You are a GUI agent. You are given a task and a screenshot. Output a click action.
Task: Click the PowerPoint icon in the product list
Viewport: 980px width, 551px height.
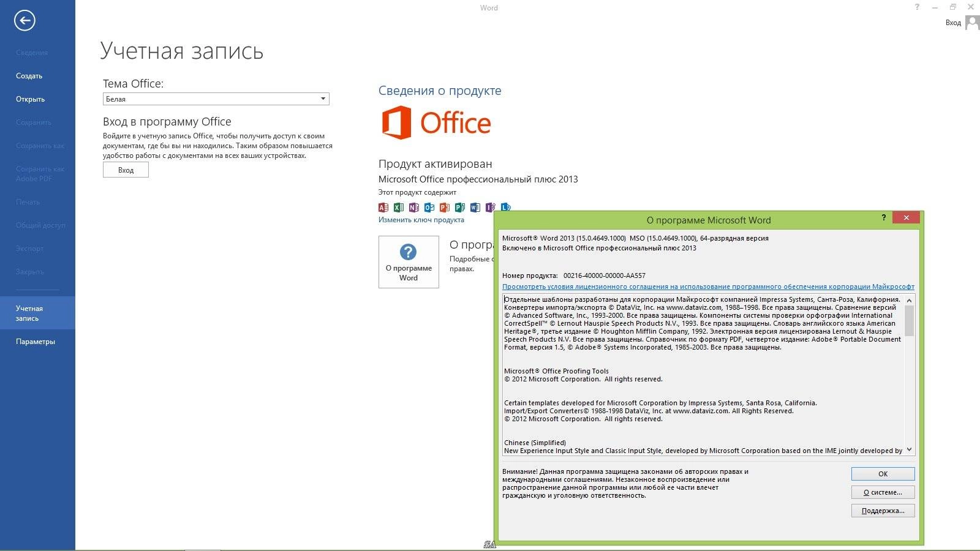click(445, 208)
